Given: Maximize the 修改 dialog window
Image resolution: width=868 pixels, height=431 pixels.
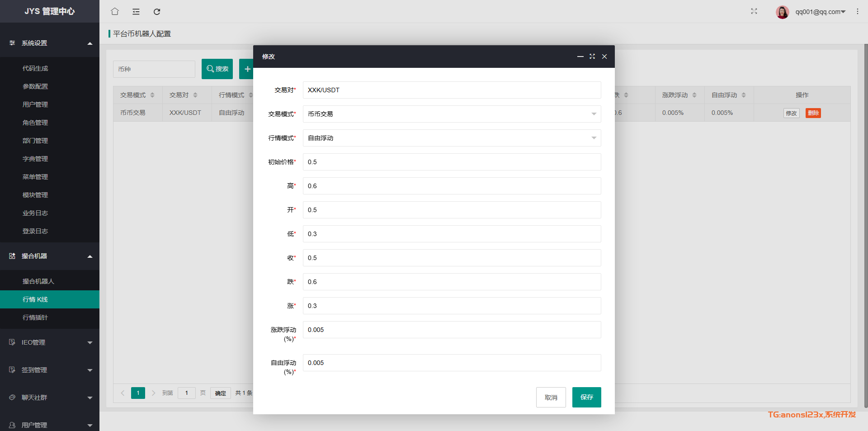Looking at the screenshot, I should [x=592, y=57].
